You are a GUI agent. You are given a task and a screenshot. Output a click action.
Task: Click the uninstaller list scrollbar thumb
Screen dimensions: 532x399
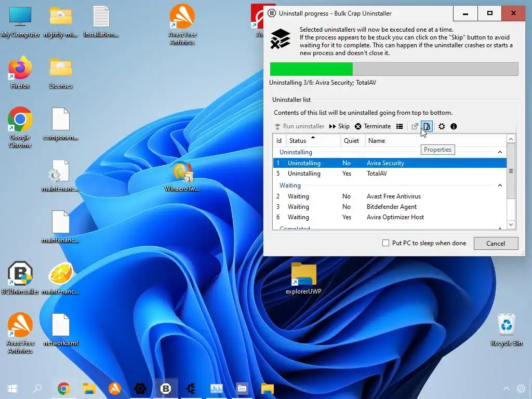point(511,171)
